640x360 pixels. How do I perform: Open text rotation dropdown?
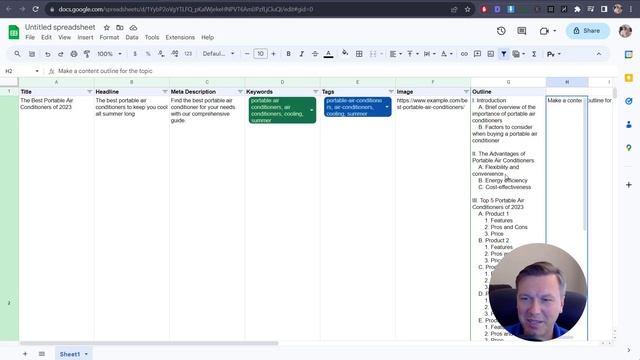pos(447,54)
